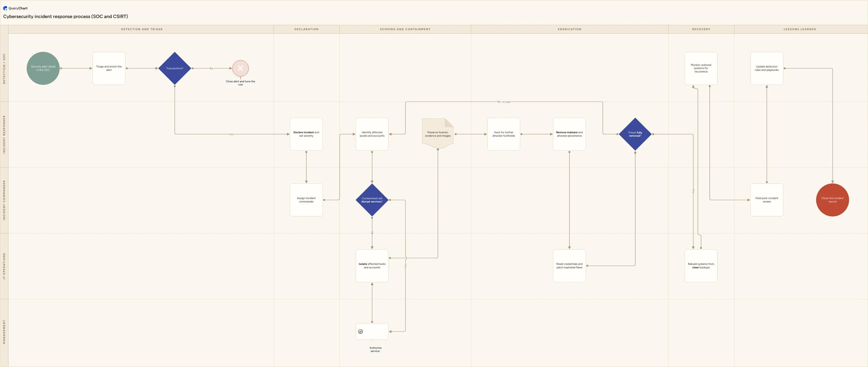
Task: Select the 'Hunt for further attacker footholds' node
Action: click(503, 134)
